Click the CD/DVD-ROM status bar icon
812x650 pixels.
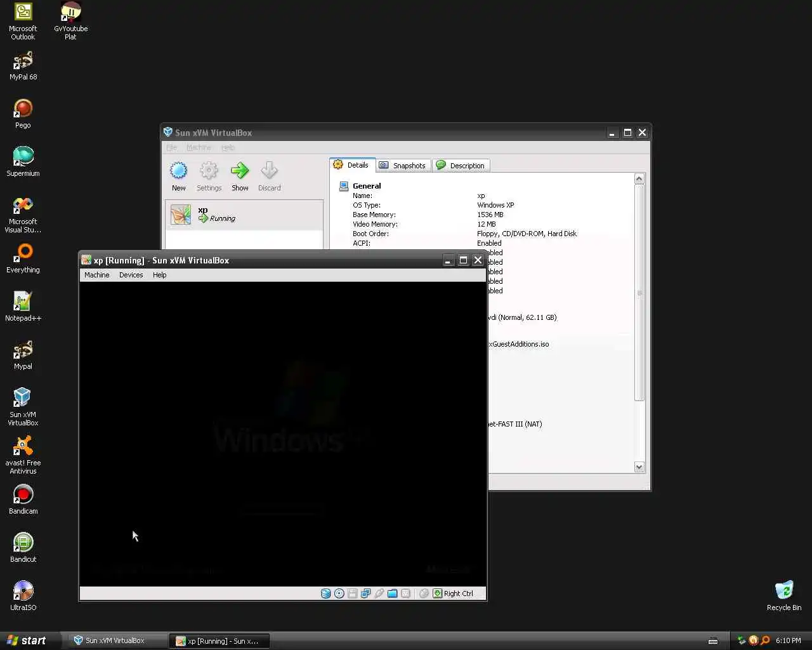tap(339, 594)
